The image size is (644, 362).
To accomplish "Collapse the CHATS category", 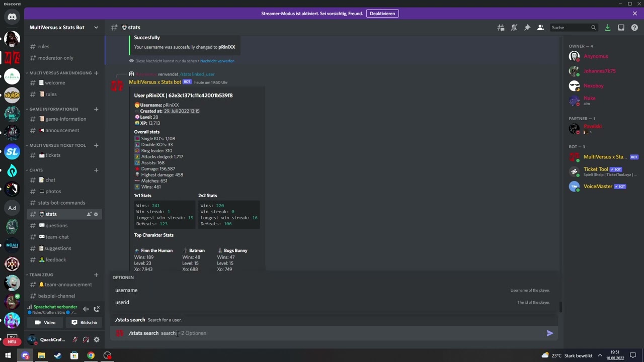I will pos(35,170).
